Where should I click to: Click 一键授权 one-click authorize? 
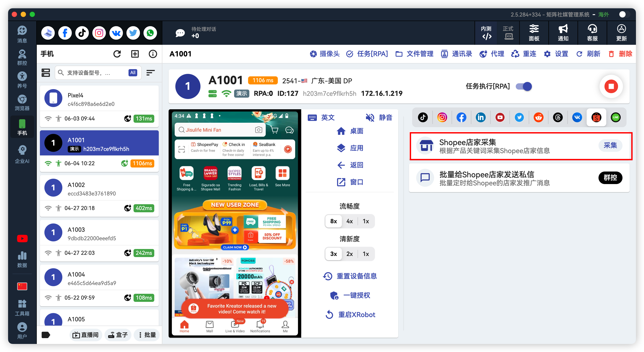point(350,295)
